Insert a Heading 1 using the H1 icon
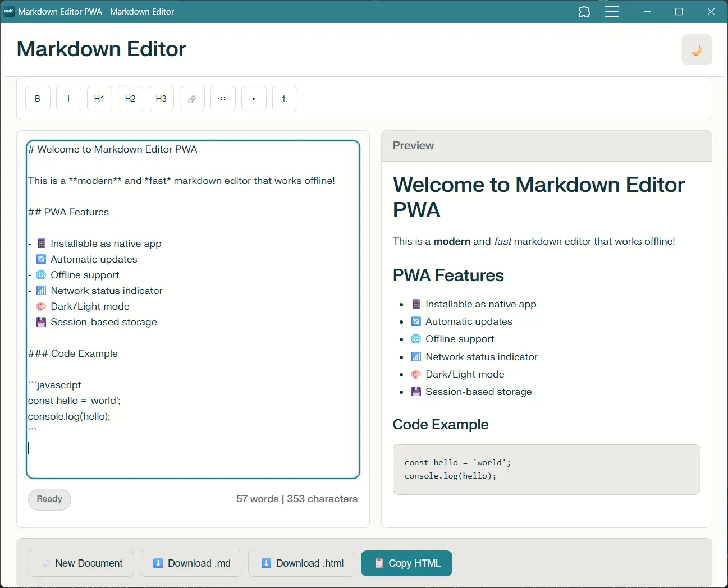Image resolution: width=728 pixels, height=588 pixels. (99, 98)
